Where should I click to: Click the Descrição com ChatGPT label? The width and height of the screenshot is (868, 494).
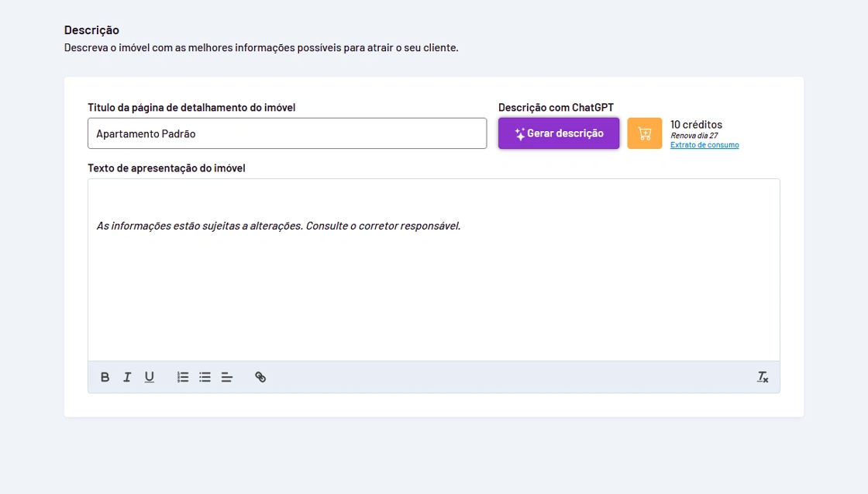[x=556, y=107]
